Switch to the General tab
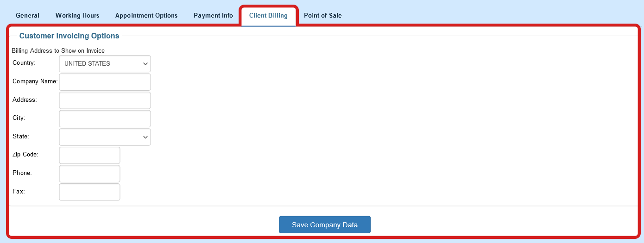 pyautogui.click(x=27, y=16)
